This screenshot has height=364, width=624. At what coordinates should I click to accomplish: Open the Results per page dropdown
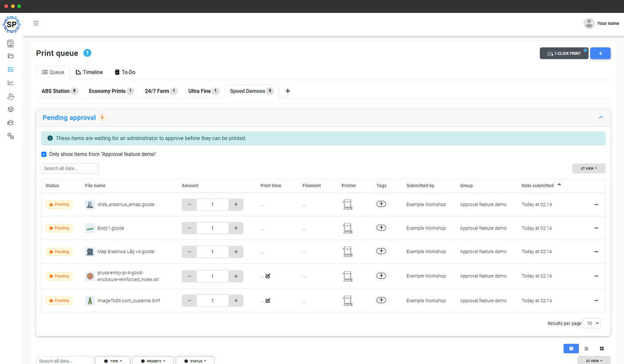tap(591, 323)
